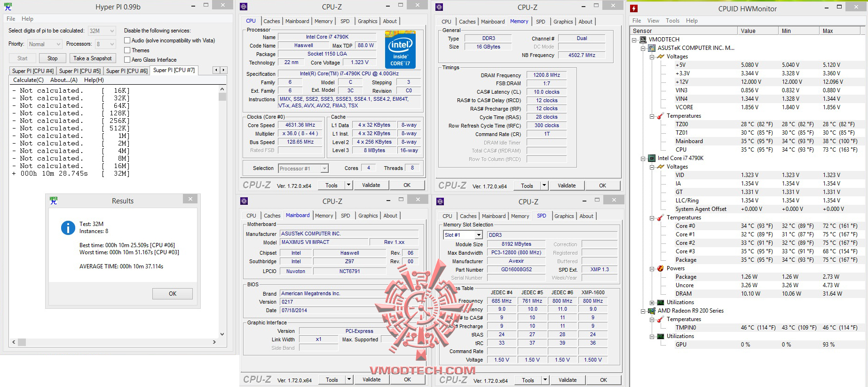The height and width of the screenshot is (387, 868).
Task: Click the Hyper PI title bar icon
Action: click(8, 6)
